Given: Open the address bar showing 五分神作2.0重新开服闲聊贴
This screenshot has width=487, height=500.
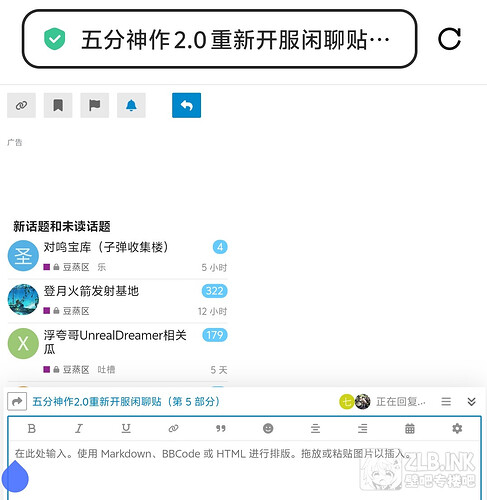Looking at the screenshot, I should click(219, 39).
